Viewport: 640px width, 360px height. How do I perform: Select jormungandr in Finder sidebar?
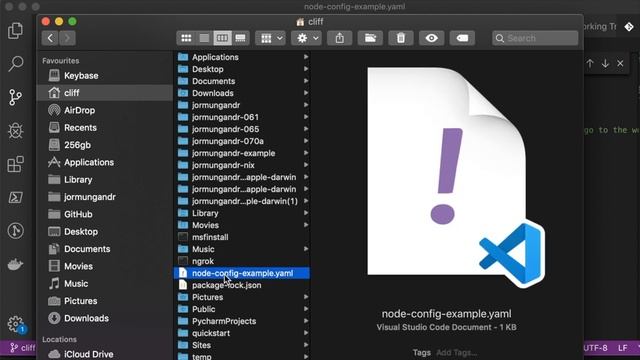click(x=105, y=197)
